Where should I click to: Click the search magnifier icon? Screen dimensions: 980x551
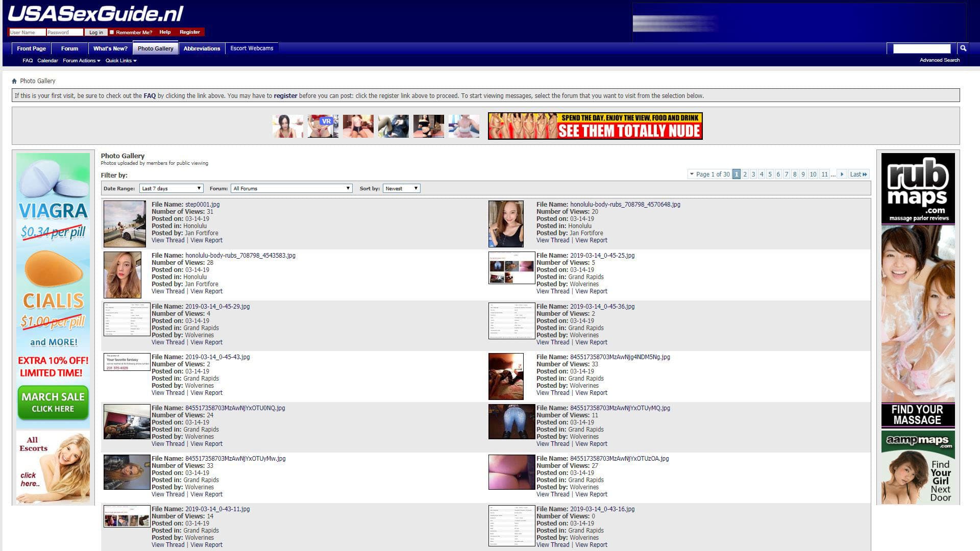(963, 48)
